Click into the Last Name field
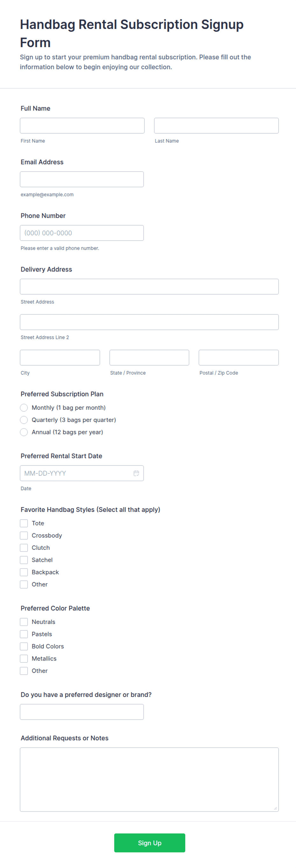 216,126
